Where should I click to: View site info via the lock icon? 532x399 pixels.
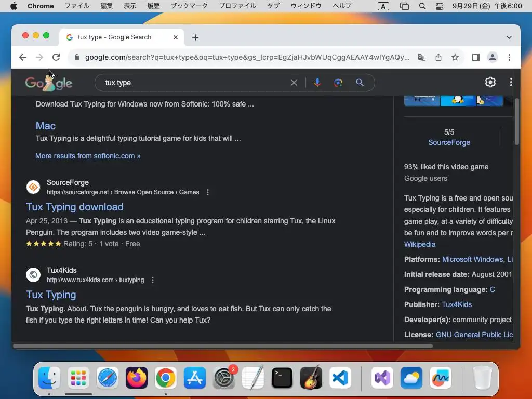click(x=77, y=57)
